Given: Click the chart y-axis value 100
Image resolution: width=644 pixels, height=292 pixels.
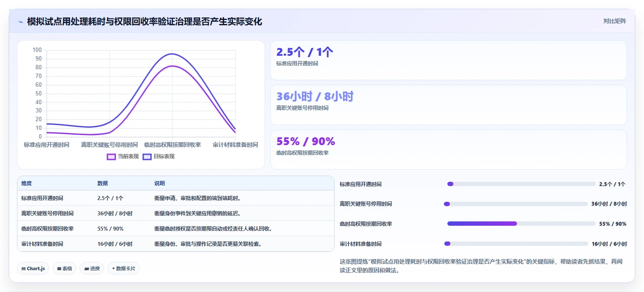Looking at the screenshot, I should (37, 50).
